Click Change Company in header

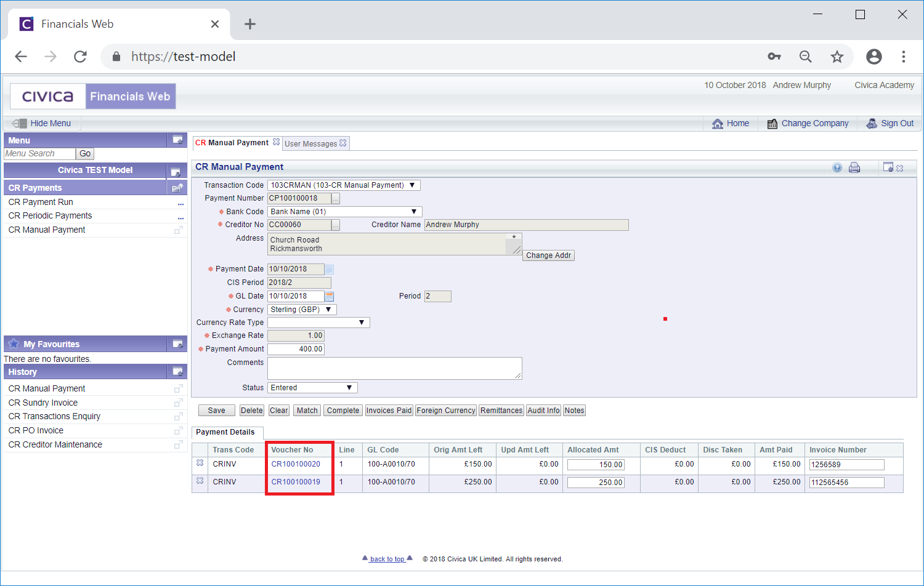(x=808, y=123)
